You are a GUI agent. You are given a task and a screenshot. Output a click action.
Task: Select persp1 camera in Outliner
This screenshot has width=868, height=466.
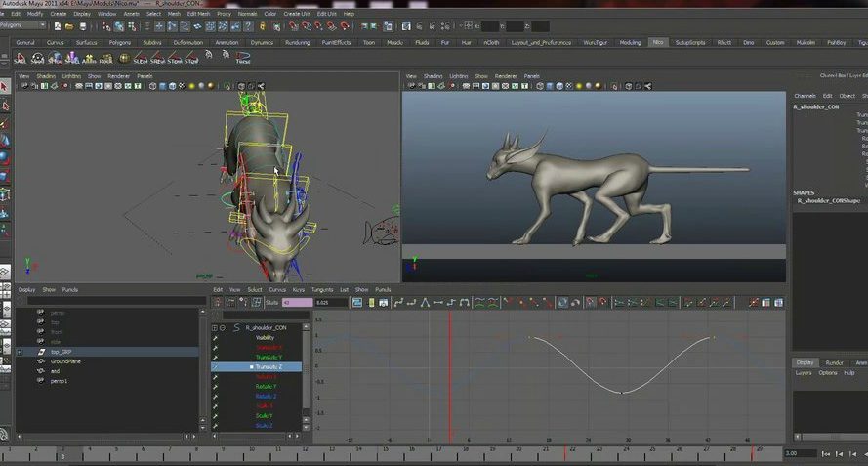pos(59,381)
